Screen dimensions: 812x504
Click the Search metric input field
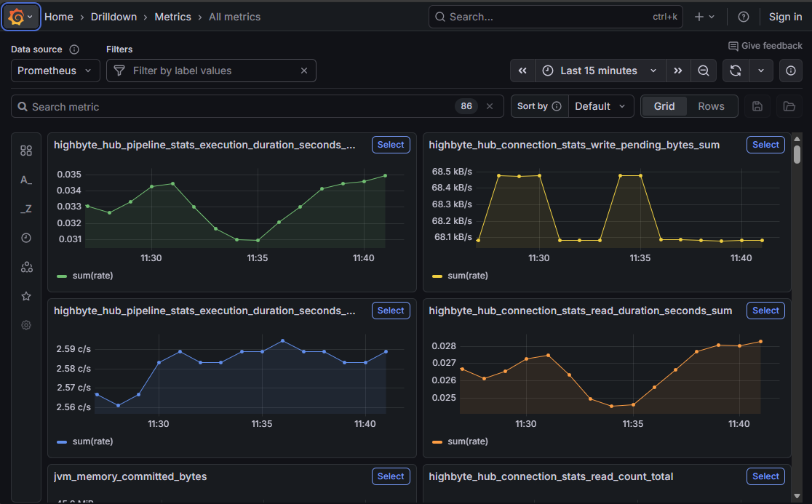(240, 106)
